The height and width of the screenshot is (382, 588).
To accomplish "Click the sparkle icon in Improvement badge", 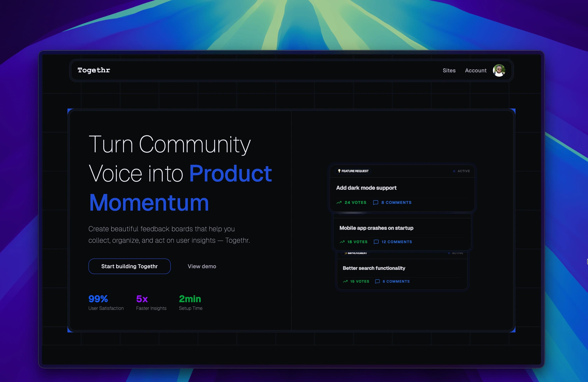I will [346, 253].
